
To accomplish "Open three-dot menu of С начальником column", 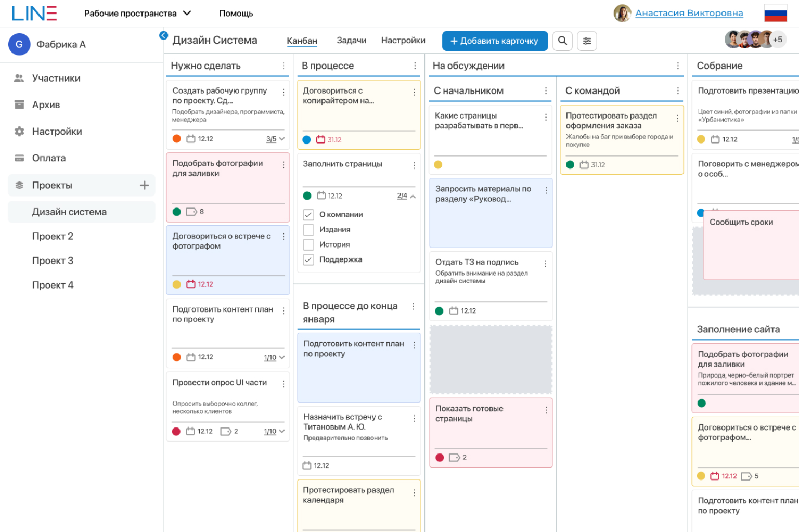I will pyautogui.click(x=545, y=90).
